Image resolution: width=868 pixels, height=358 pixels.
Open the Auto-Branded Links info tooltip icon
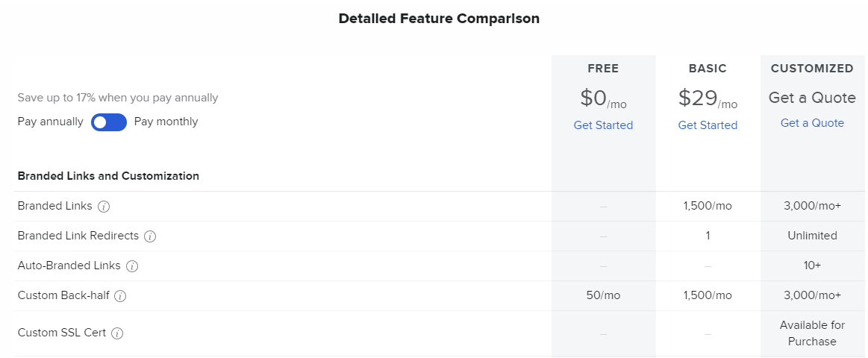point(132,266)
